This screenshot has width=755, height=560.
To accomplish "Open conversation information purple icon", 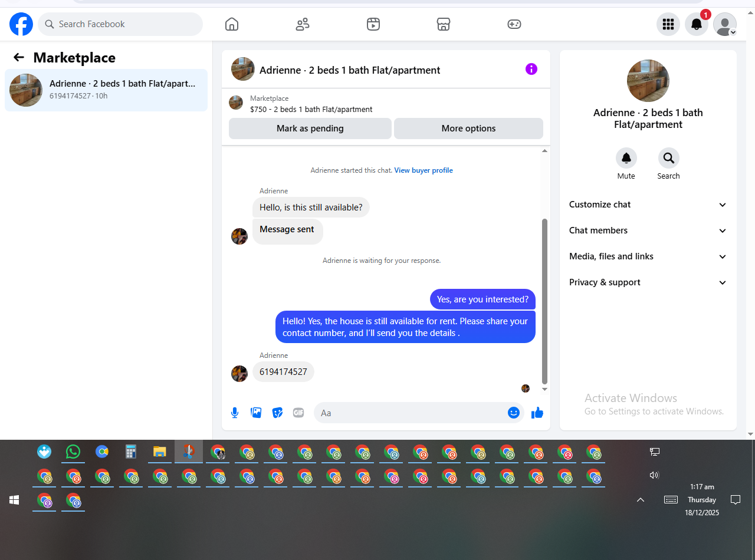I will (531, 69).
